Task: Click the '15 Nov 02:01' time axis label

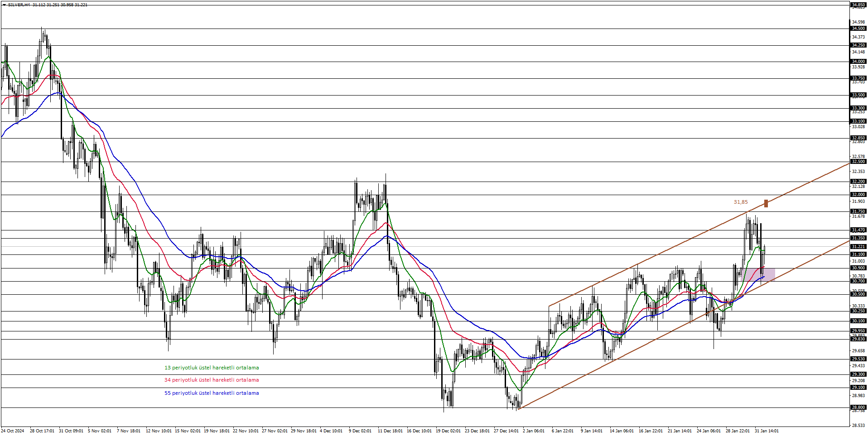Action: pos(188,431)
